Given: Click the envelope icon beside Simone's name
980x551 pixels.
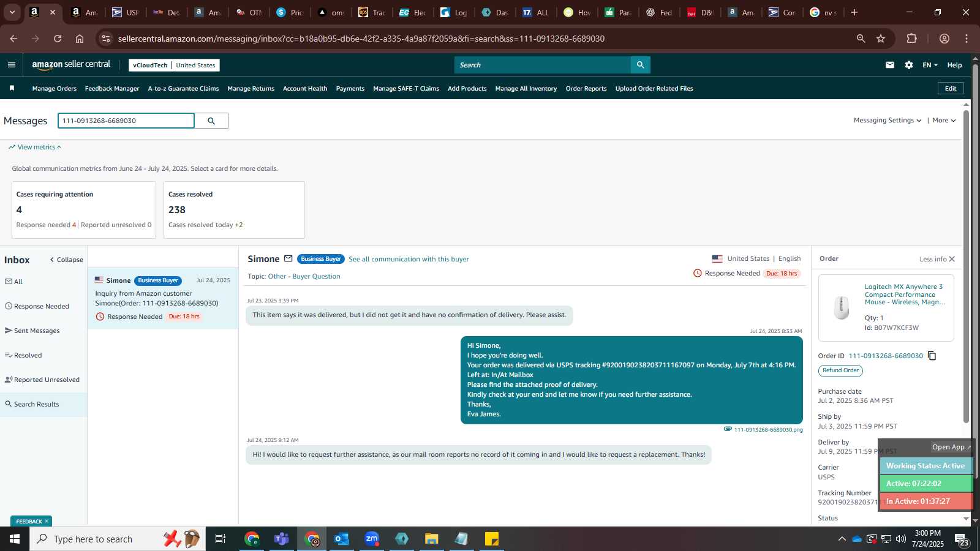Looking at the screenshot, I should click(x=288, y=258).
